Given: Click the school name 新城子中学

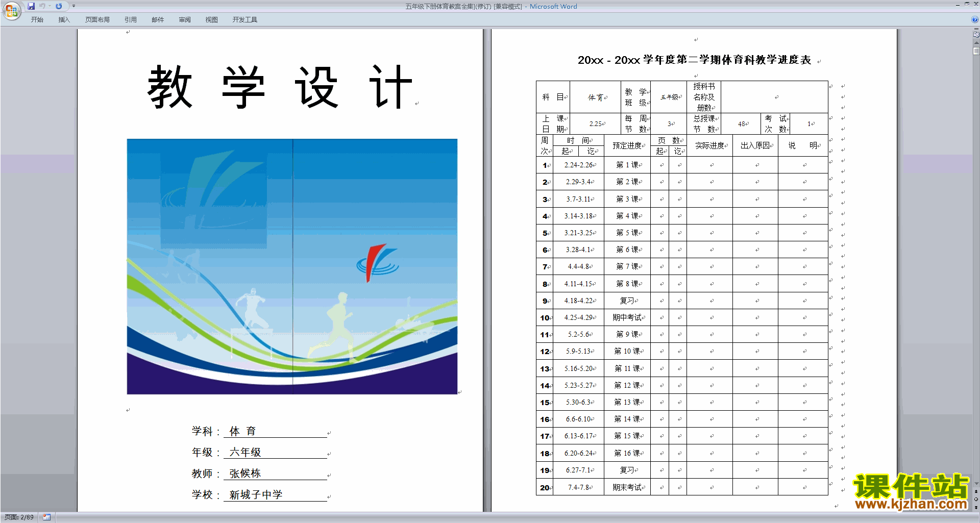Looking at the screenshot, I should (256, 495).
